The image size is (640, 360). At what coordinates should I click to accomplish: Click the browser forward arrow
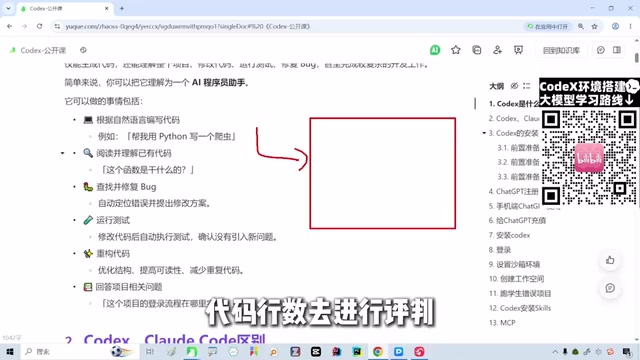[x=24, y=26]
